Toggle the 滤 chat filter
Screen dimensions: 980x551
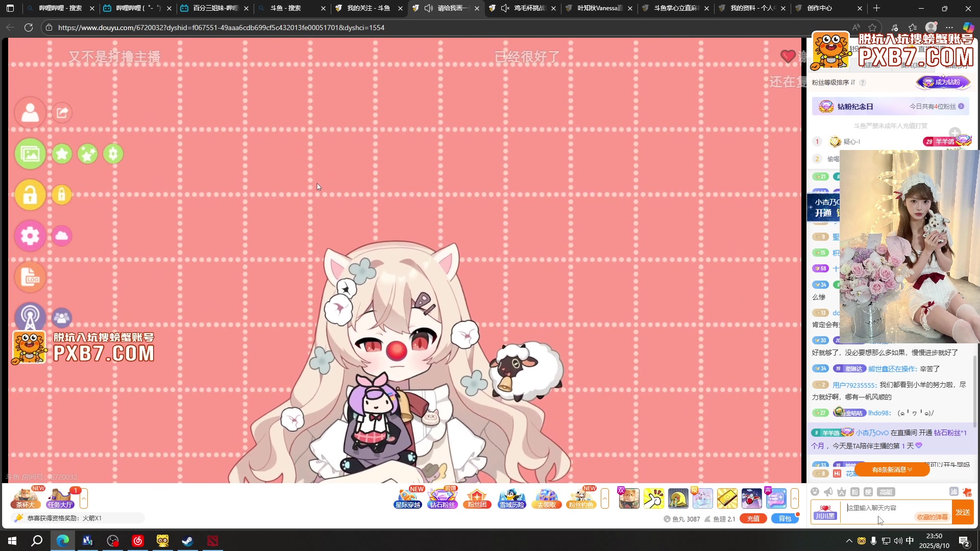(953, 492)
